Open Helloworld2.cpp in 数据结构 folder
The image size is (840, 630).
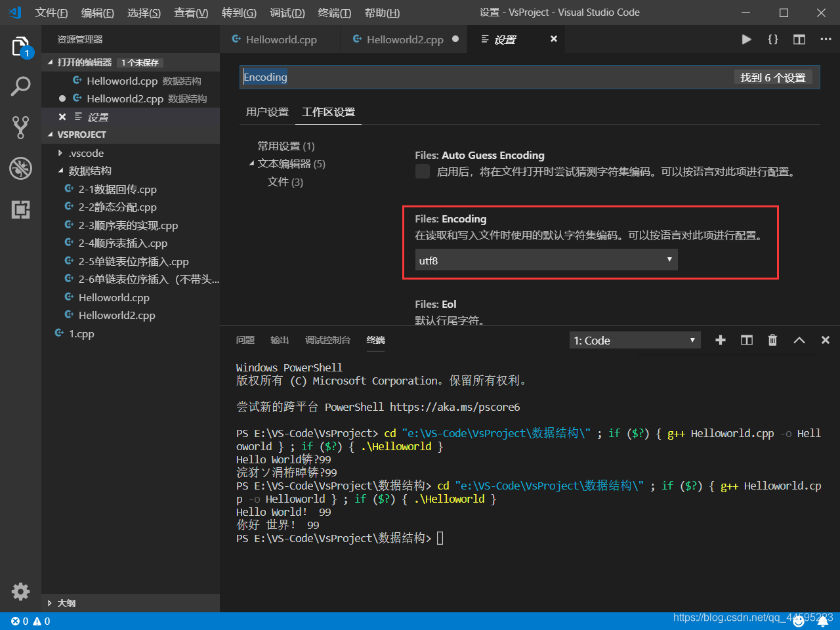click(x=117, y=315)
